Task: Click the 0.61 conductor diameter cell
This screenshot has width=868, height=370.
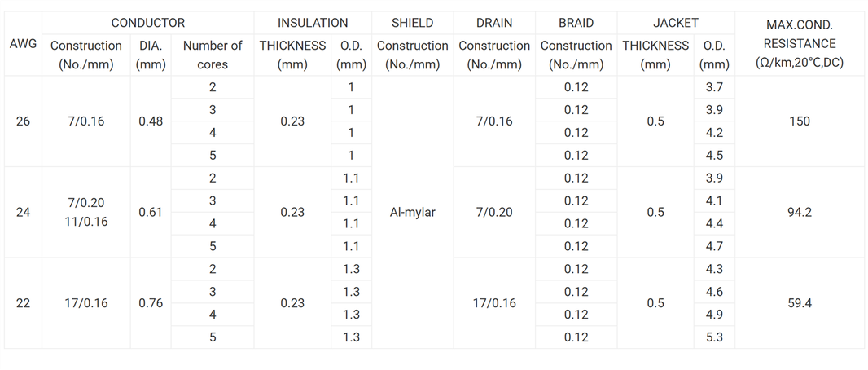Action: [x=151, y=212]
